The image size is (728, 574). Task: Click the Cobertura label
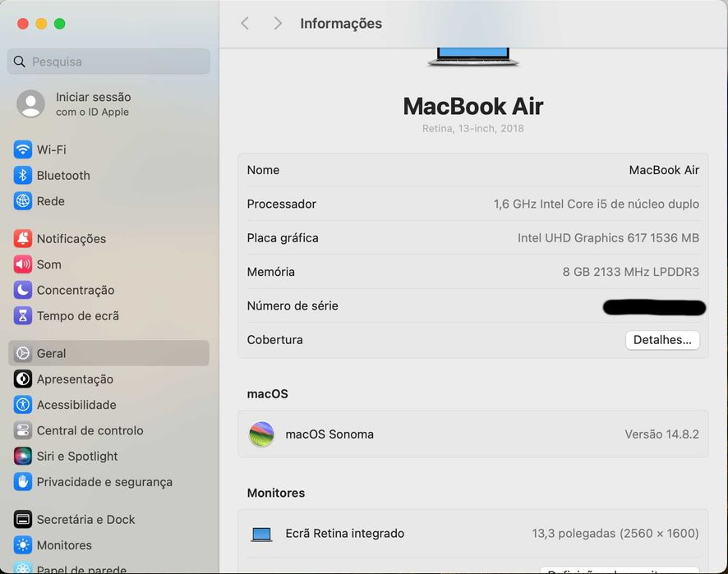point(275,340)
